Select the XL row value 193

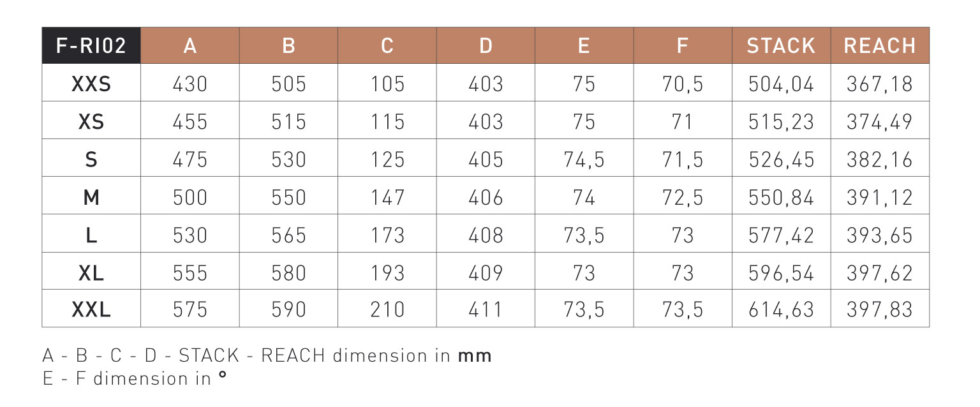coord(387,273)
